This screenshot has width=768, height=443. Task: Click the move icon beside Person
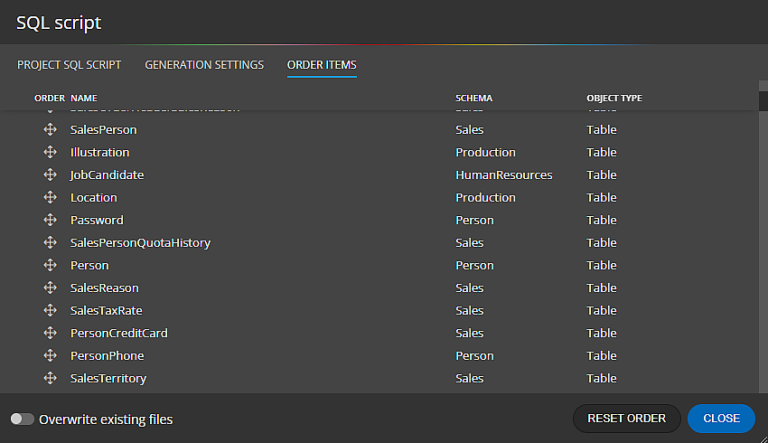[x=50, y=266]
